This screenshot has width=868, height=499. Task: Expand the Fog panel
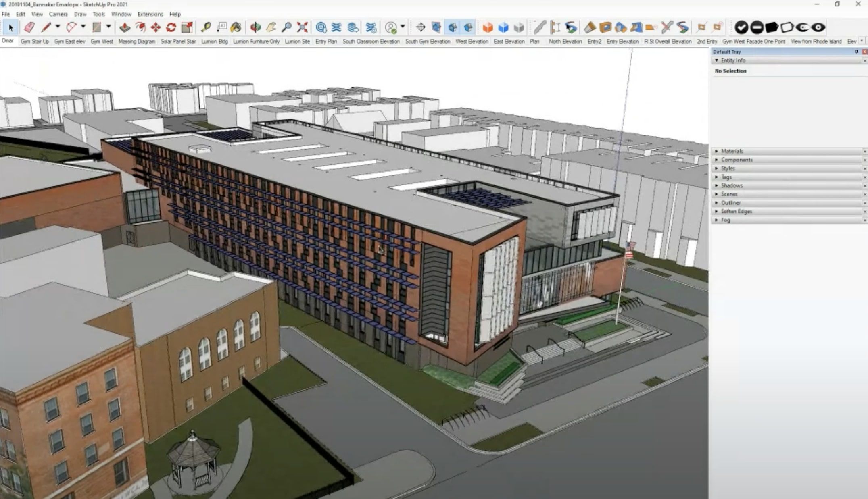pyautogui.click(x=717, y=220)
